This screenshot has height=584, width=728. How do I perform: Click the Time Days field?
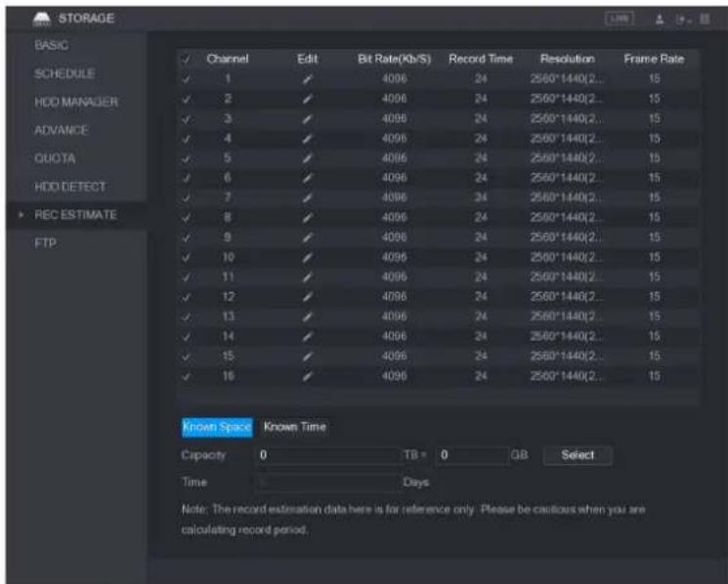click(327, 482)
